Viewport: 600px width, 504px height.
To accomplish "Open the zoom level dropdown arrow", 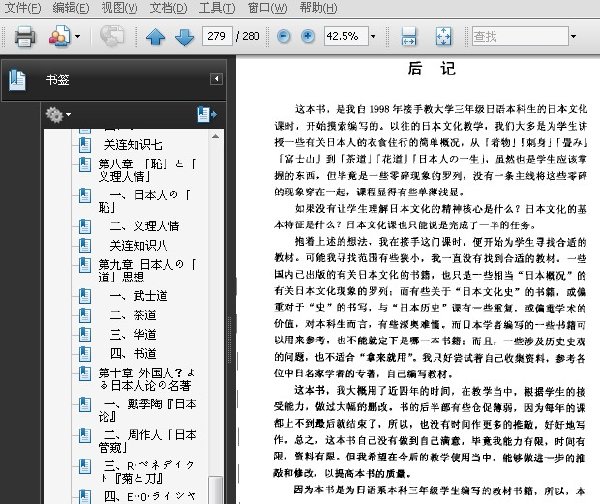I will 373,37.
